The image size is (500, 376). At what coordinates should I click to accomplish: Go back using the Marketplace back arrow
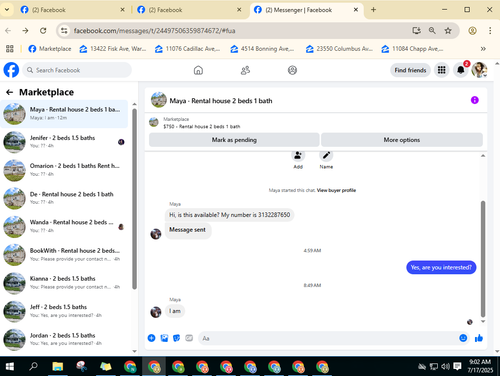pyautogui.click(x=10, y=92)
